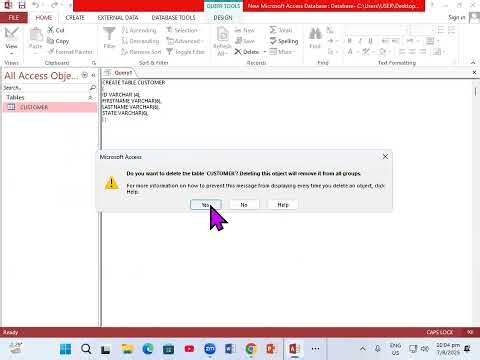Open Zoom from the taskbar
480x360 pixels.
[210, 349]
